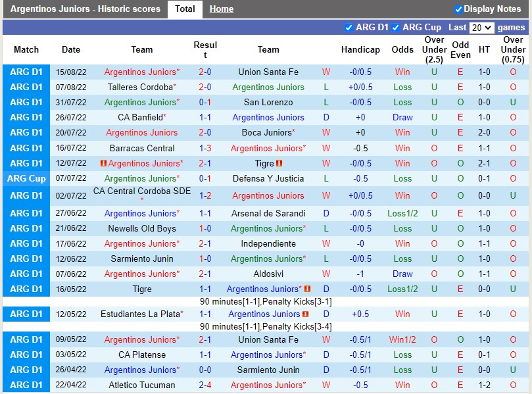532x394 pixels.
Task: Click the red card icon before Argentinos Juniors in the Tigre match row
Action: (104, 163)
